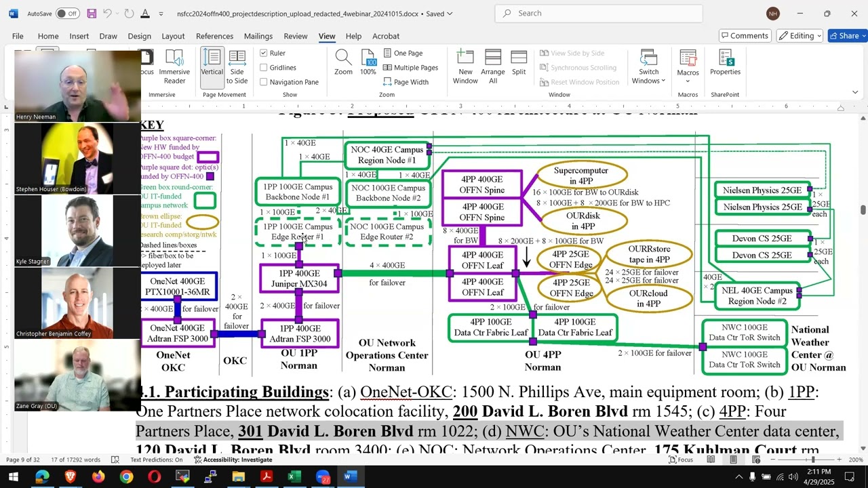
Task: Click the zoom out minus button
Action: click(x=774, y=460)
